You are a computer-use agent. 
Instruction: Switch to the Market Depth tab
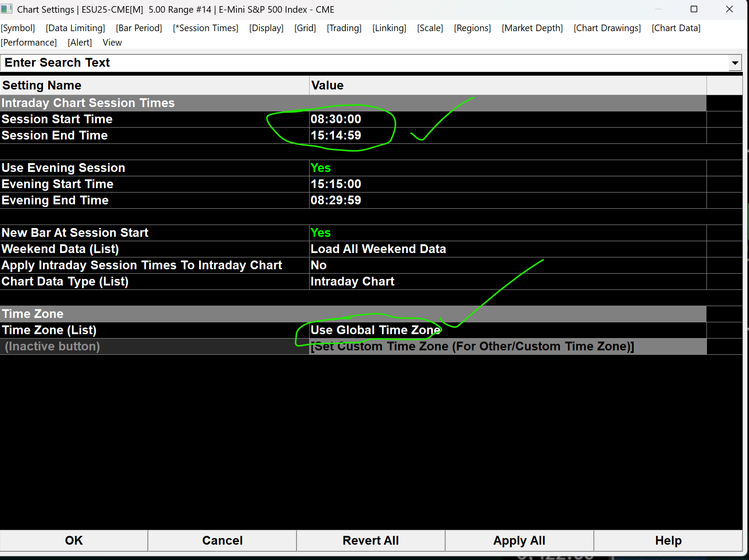tap(532, 28)
